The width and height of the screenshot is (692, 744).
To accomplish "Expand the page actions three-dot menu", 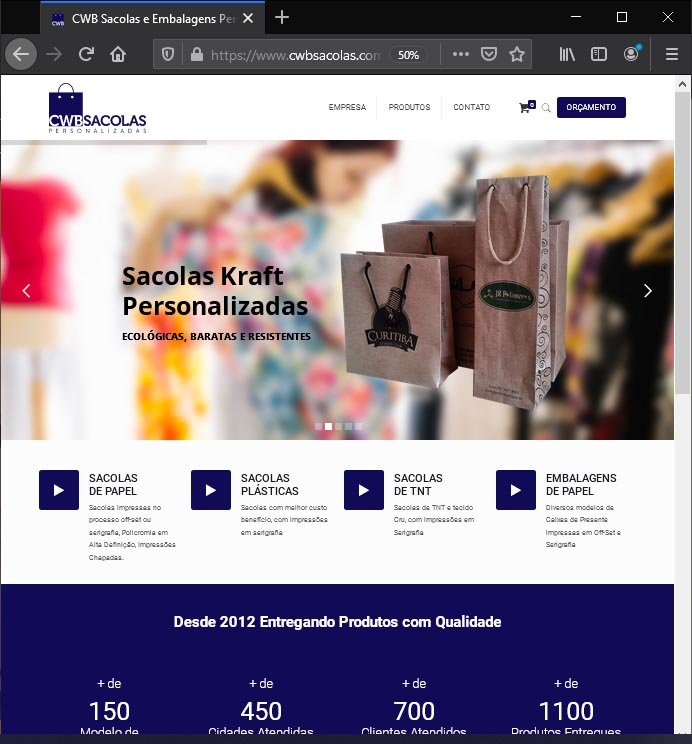I will 460,55.
